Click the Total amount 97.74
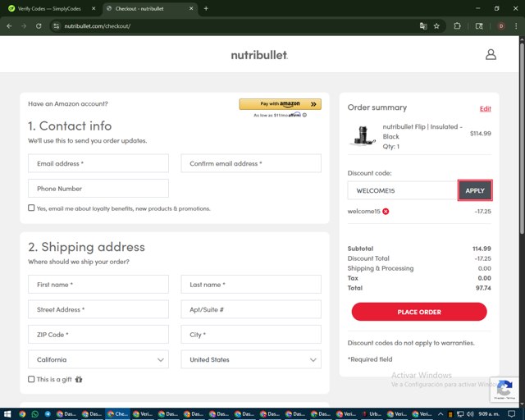Viewport: 525px width, 420px height. coord(483,288)
